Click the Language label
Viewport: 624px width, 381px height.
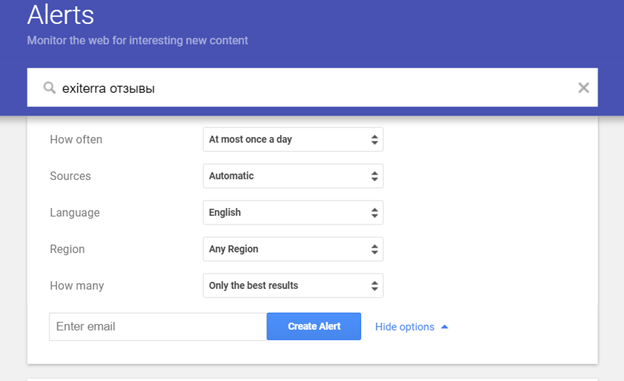coord(74,213)
